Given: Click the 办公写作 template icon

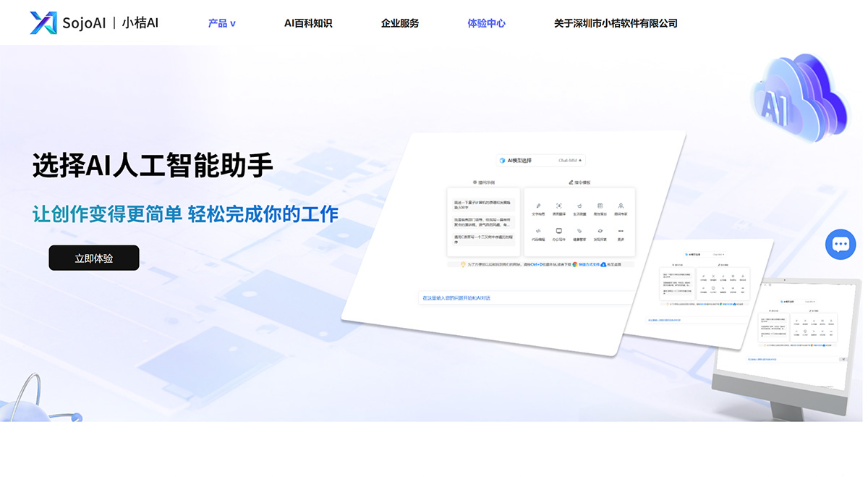Looking at the screenshot, I should (x=558, y=231).
